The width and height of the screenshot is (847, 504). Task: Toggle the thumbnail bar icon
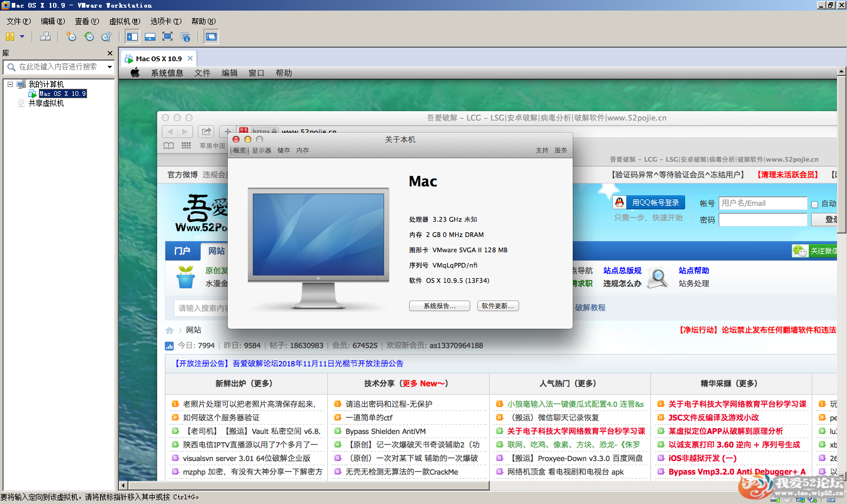coord(150,36)
